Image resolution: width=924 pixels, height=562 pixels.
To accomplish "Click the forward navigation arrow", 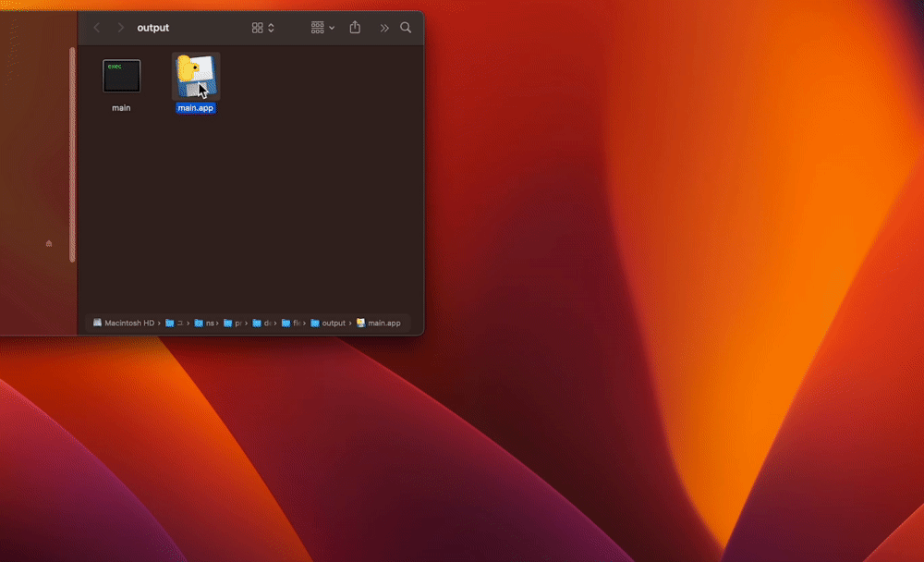I will coord(120,28).
